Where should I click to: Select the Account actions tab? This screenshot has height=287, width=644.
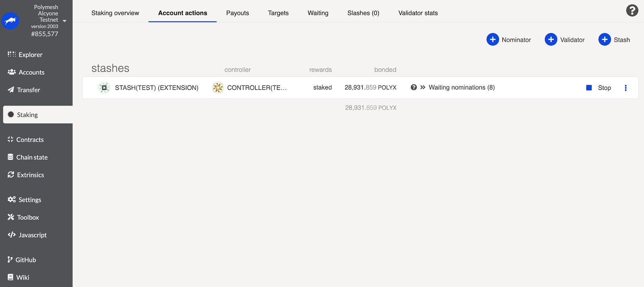[183, 13]
